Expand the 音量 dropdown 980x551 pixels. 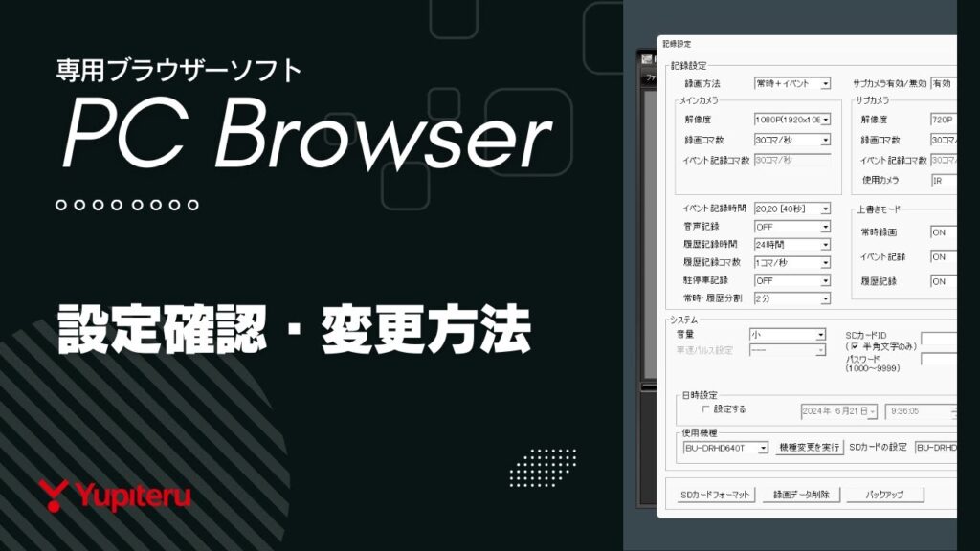pos(788,335)
